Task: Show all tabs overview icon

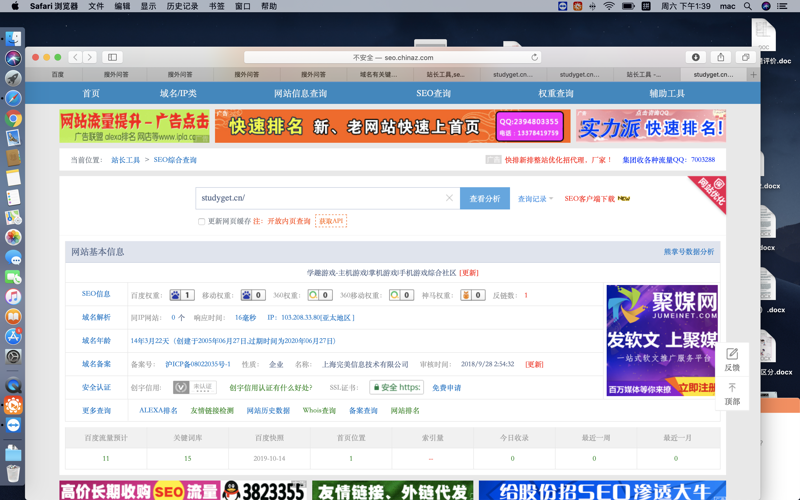Action: 745,57
